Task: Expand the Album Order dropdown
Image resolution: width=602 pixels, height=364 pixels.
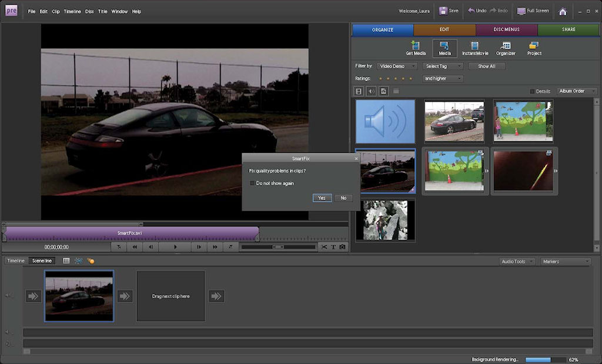Action: 577,91
